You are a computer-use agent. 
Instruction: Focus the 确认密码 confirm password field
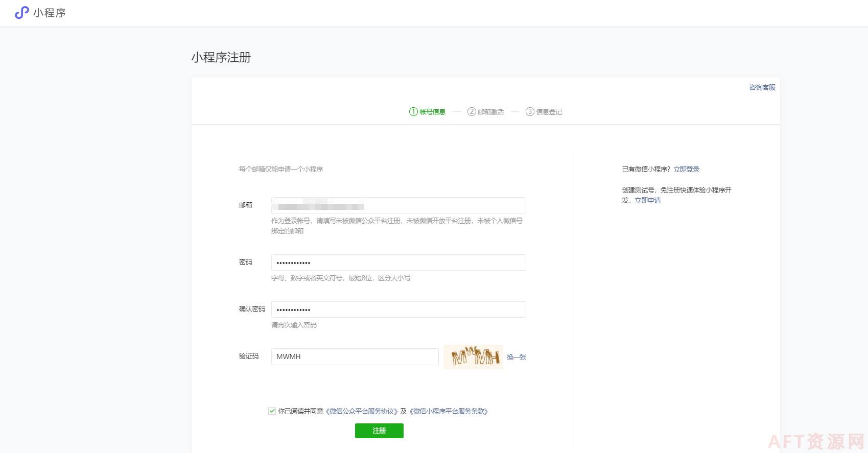[398, 309]
